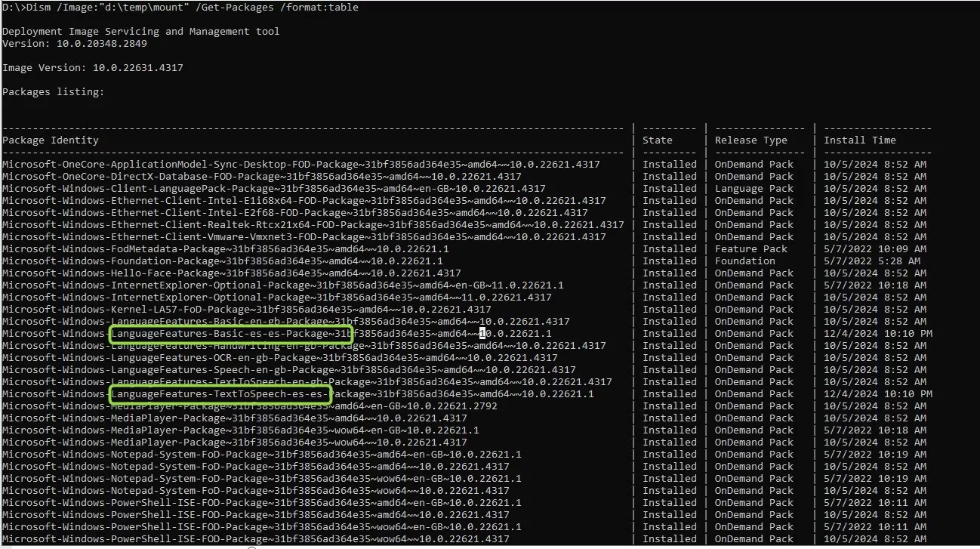
Task: Click the Ethernet-Client-Realtek-Rtcx21x64 package entry
Action: 313,225
